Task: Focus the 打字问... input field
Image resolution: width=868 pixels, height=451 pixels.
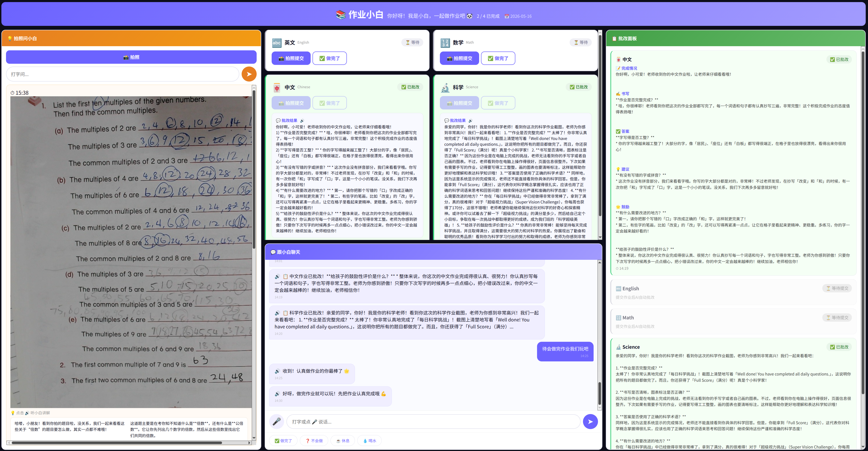Action: (123, 74)
